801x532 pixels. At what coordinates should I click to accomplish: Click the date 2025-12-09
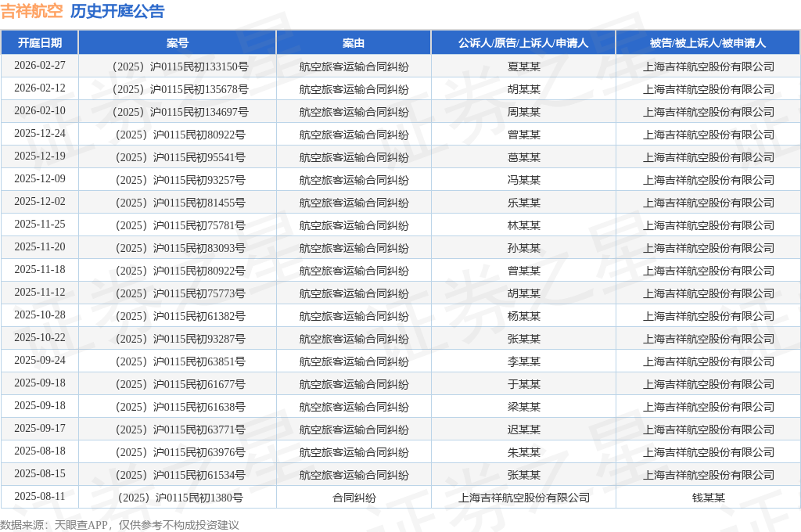tap(39, 179)
